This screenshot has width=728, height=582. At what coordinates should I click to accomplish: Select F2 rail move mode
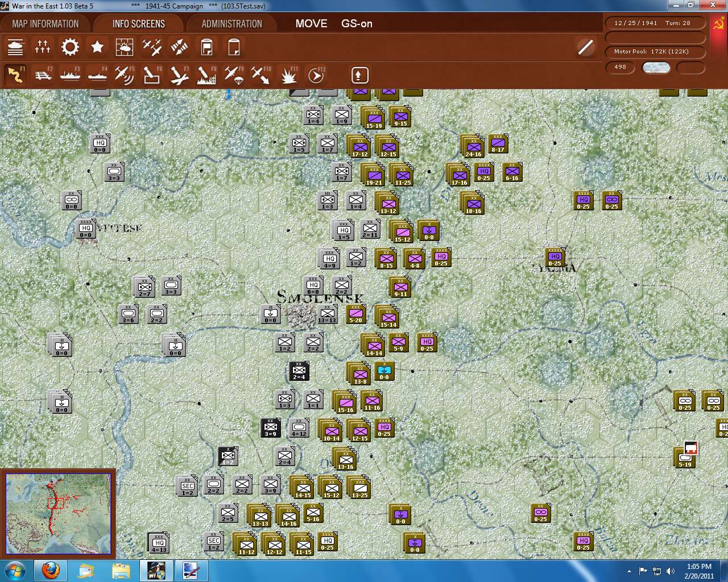point(43,75)
